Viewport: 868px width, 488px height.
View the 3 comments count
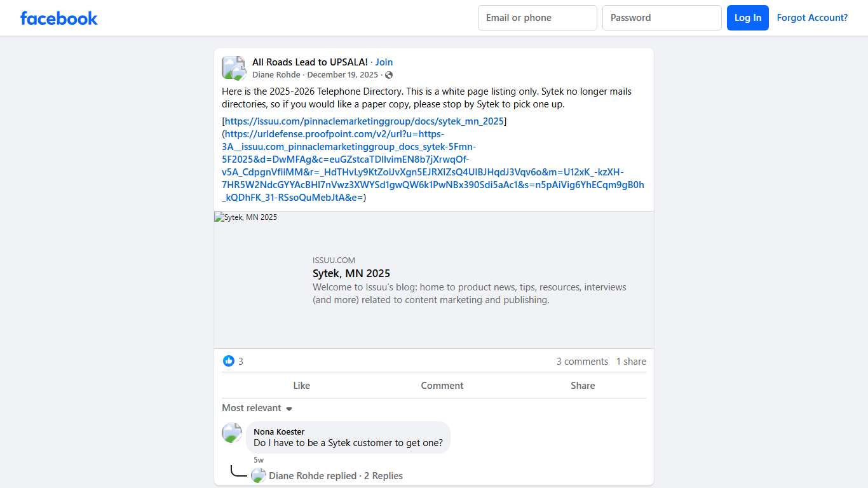pos(582,362)
